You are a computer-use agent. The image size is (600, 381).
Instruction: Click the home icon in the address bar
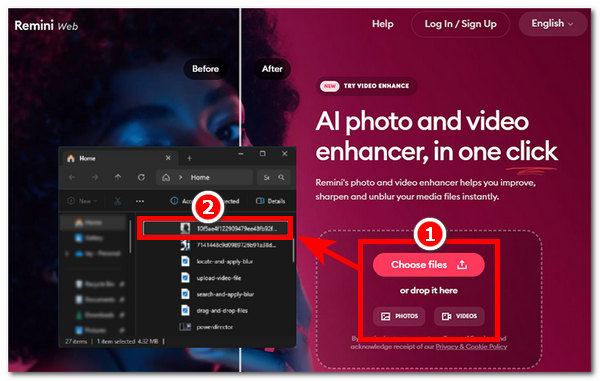pos(166,177)
